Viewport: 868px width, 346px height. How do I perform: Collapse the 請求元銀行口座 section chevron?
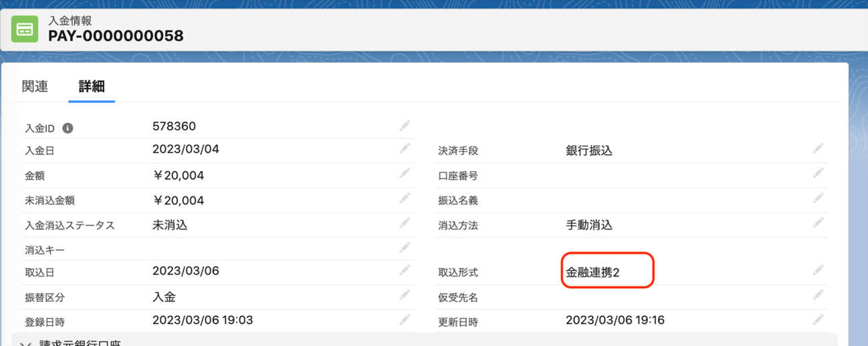[x=25, y=343]
